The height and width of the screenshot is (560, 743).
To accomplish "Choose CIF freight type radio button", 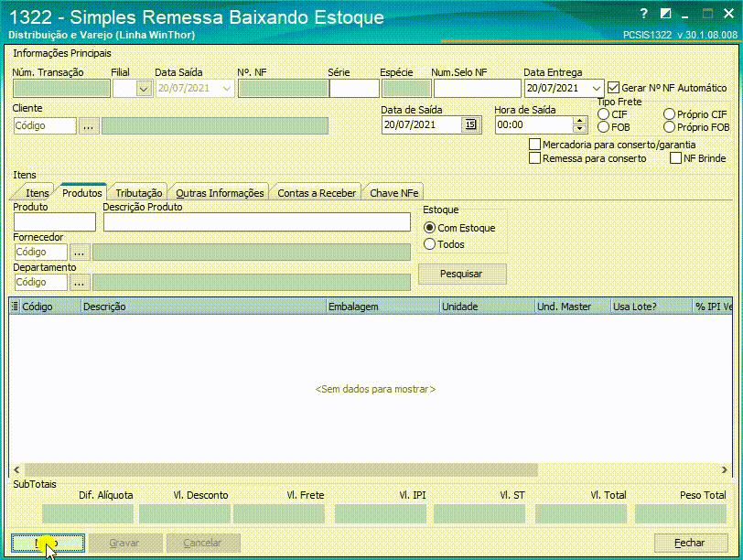I will [x=603, y=114].
